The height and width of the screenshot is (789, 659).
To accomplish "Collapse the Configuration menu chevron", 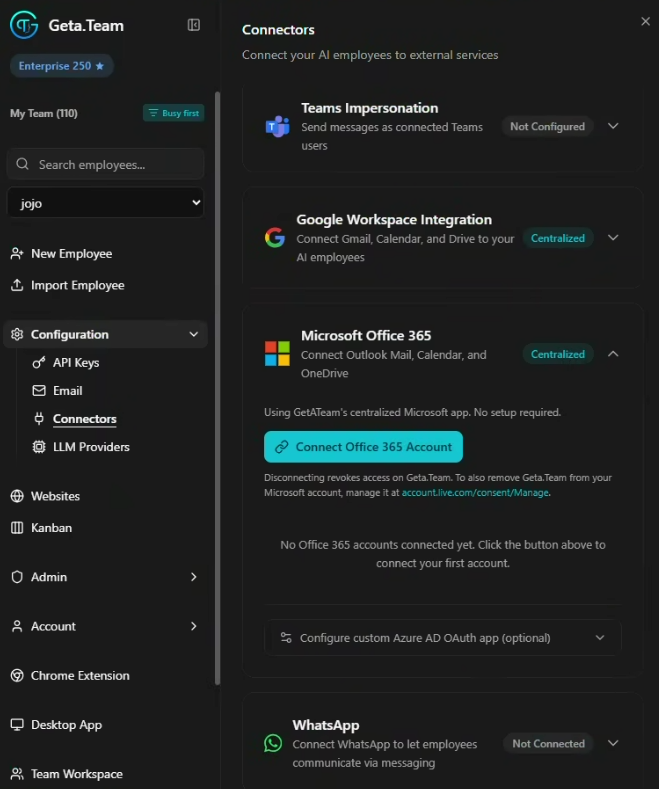I will coord(194,334).
